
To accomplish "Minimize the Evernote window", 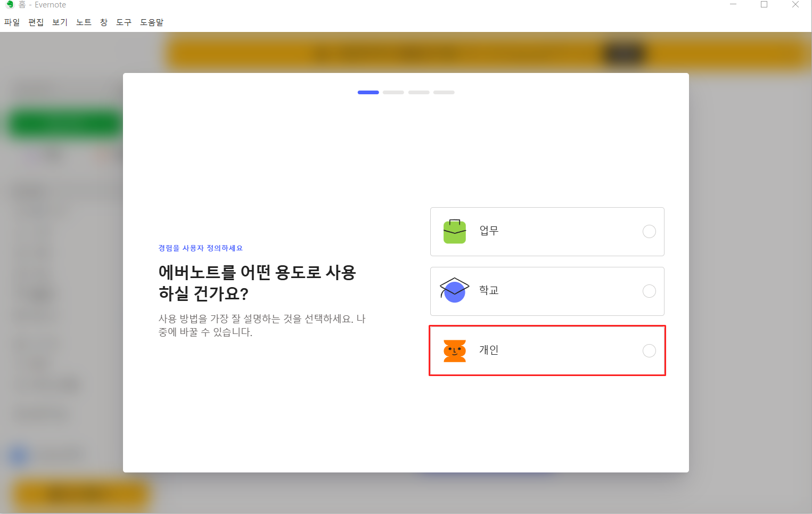I will click(733, 5).
